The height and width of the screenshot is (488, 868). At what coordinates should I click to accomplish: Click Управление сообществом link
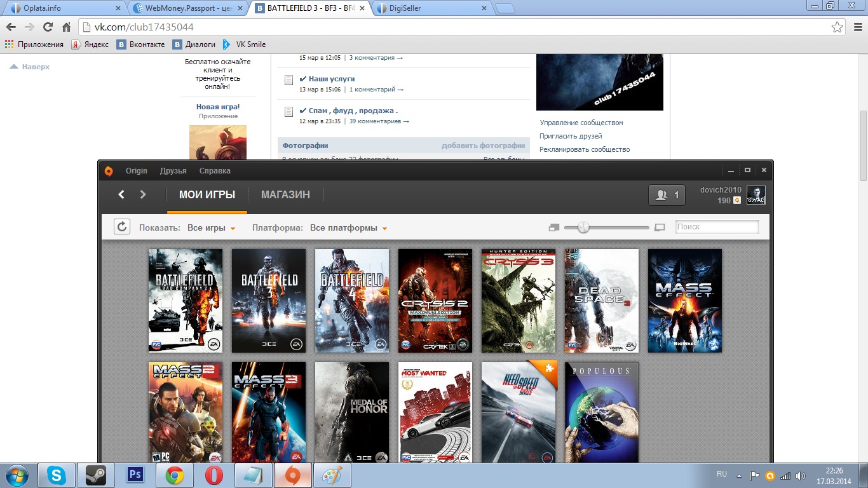581,123
